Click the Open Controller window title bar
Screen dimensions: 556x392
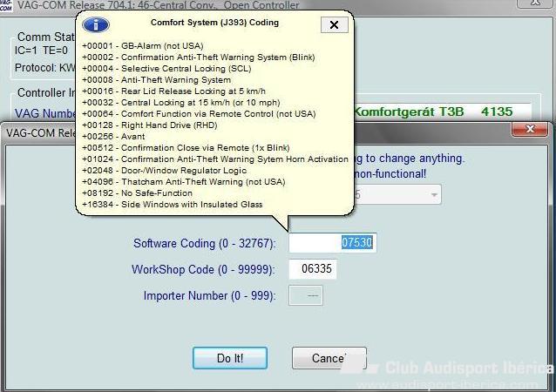pos(261,7)
